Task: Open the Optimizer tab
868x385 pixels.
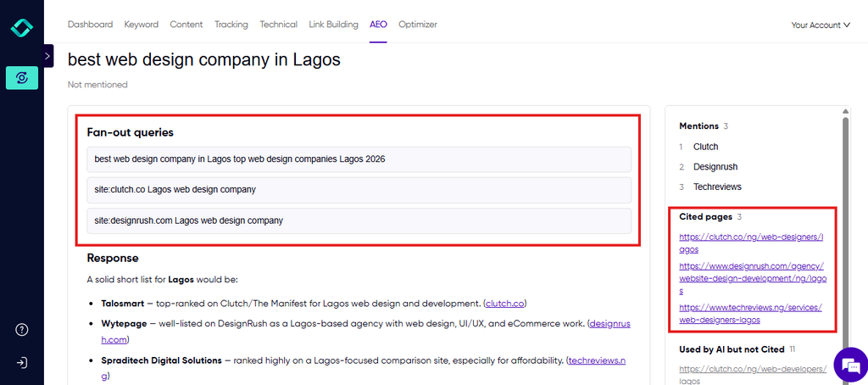Action: [x=417, y=25]
